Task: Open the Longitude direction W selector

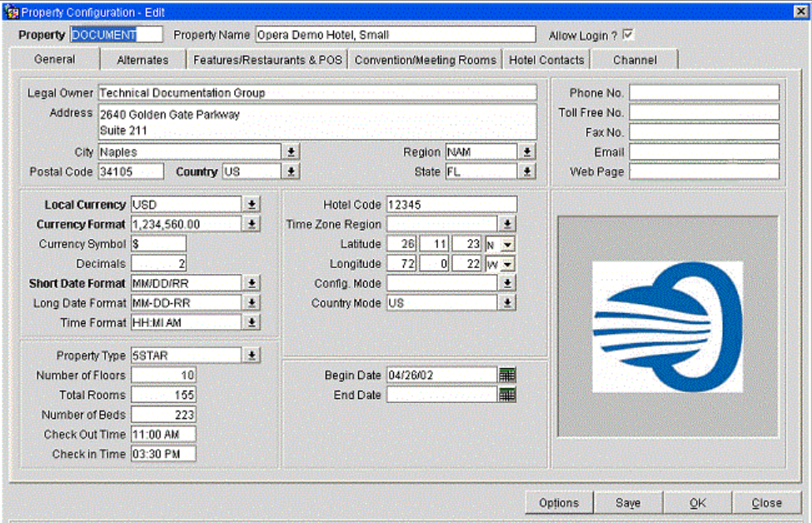Action: click(x=506, y=265)
